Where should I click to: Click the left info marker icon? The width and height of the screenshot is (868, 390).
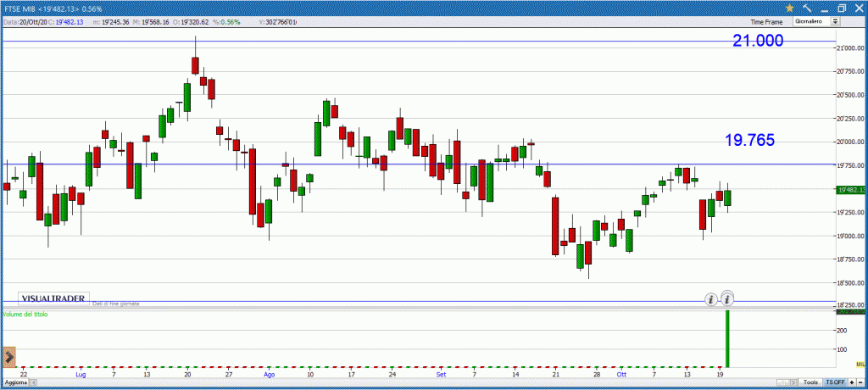click(711, 299)
